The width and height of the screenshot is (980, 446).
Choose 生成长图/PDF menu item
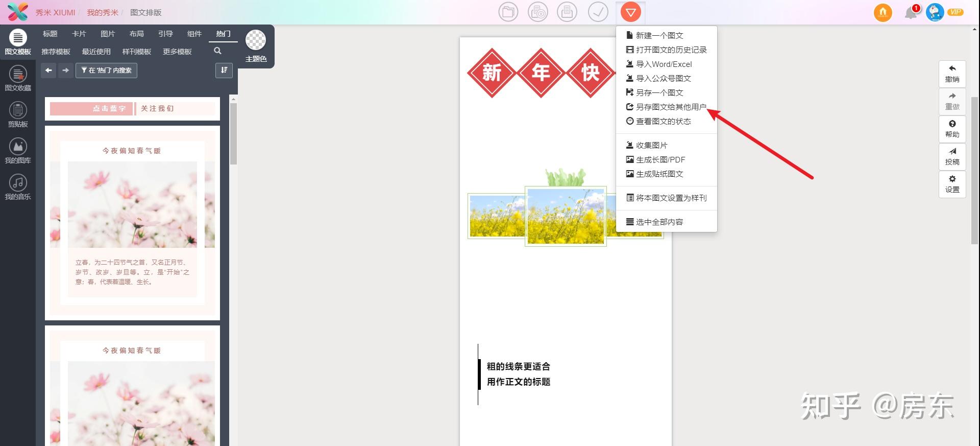[x=667, y=159]
